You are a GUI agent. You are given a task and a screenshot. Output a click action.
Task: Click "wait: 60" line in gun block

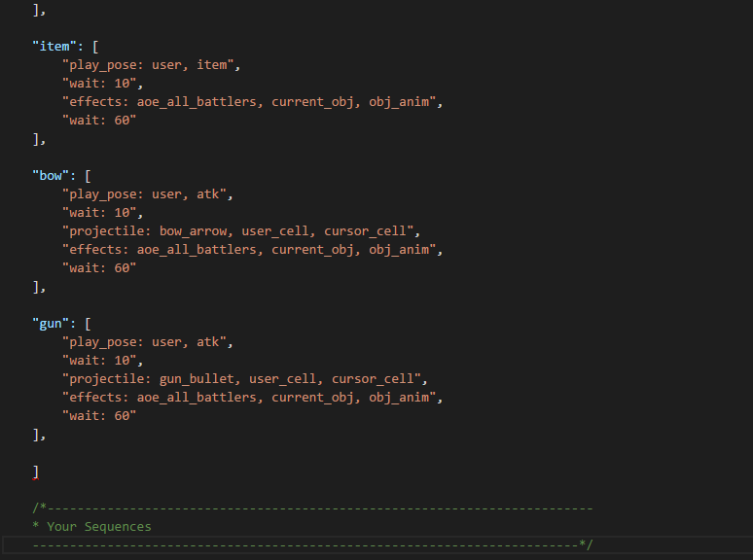coord(99,416)
